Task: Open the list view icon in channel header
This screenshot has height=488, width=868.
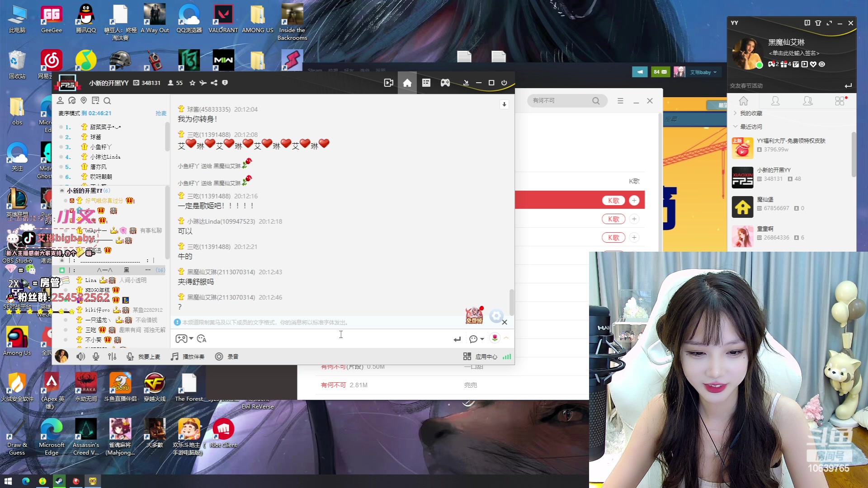Action: tap(426, 83)
